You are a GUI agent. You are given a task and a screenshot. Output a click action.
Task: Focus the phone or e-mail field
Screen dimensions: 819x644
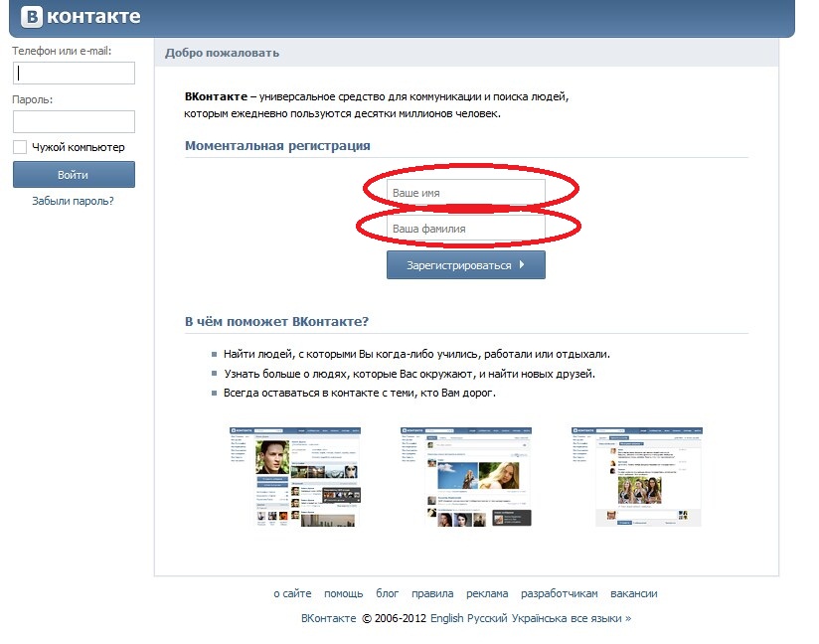coord(74,74)
